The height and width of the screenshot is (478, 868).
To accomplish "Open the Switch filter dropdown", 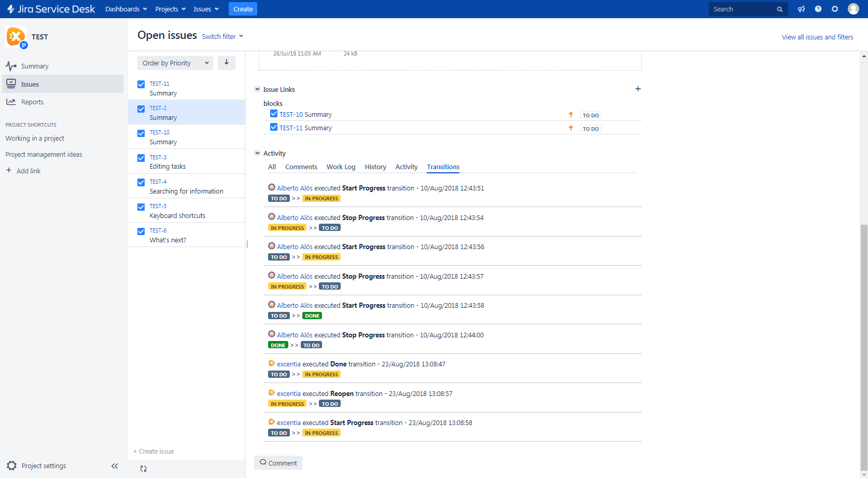I will 222,36.
